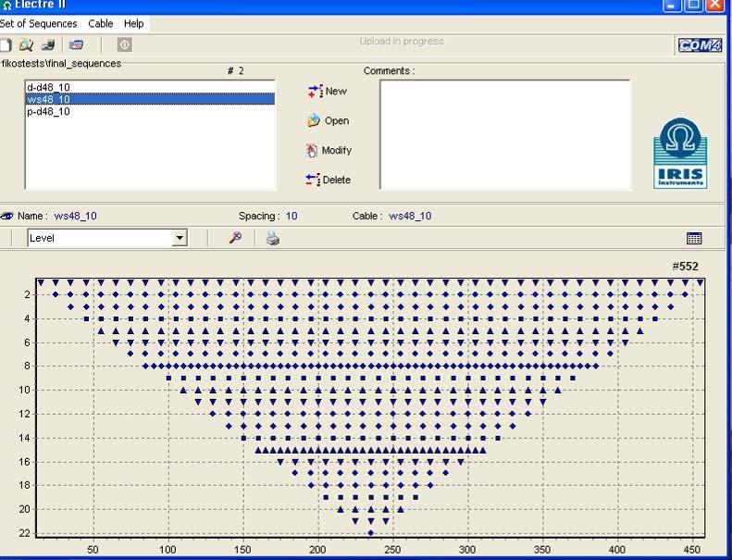732x560 pixels.
Task: Open the Help menu
Action: tap(133, 23)
